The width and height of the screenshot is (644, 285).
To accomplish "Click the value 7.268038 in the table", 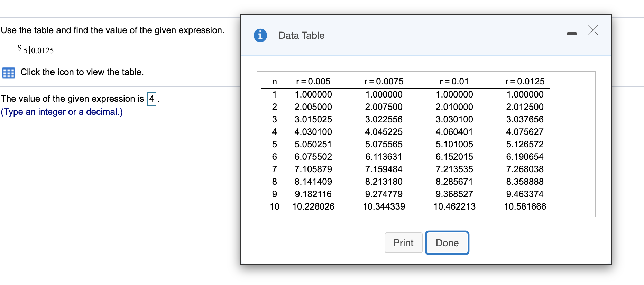I will point(525,169).
